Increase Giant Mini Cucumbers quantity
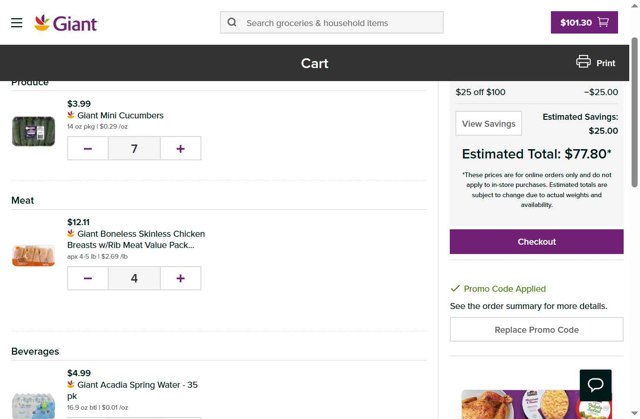The width and height of the screenshot is (640, 419). [x=180, y=149]
